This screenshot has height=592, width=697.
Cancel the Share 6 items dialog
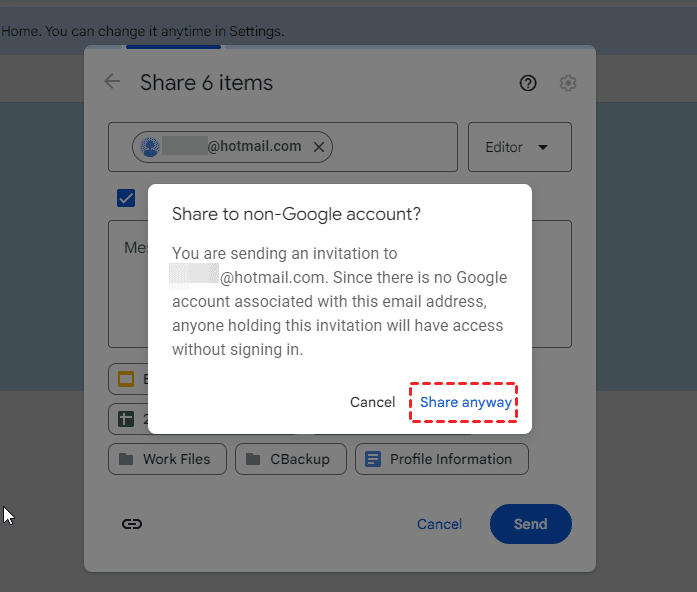coord(439,524)
